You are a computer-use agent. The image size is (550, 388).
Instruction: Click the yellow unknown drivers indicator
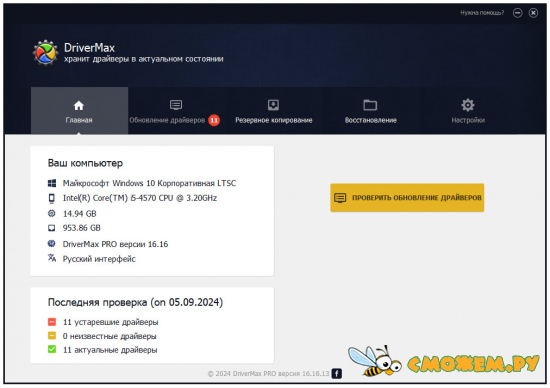(52, 336)
